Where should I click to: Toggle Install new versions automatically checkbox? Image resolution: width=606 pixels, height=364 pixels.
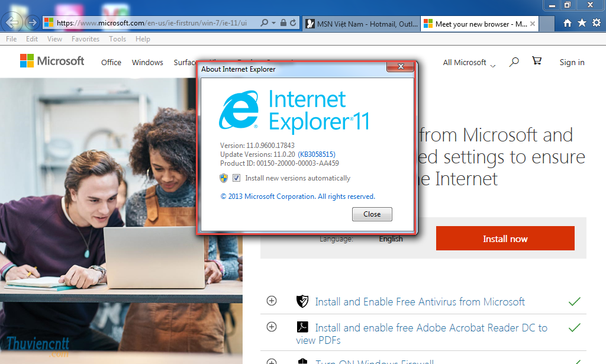point(236,178)
